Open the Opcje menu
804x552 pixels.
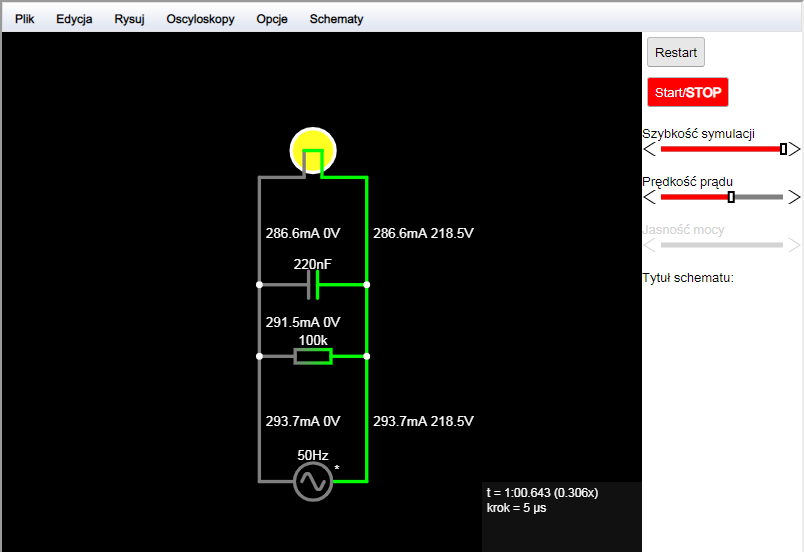272,19
